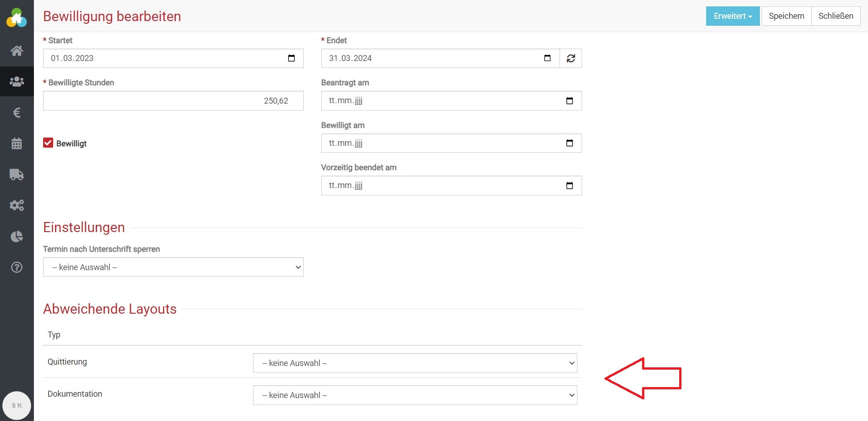Click the truck icon in sidebar
The width and height of the screenshot is (868, 421).
pos(16,175)
